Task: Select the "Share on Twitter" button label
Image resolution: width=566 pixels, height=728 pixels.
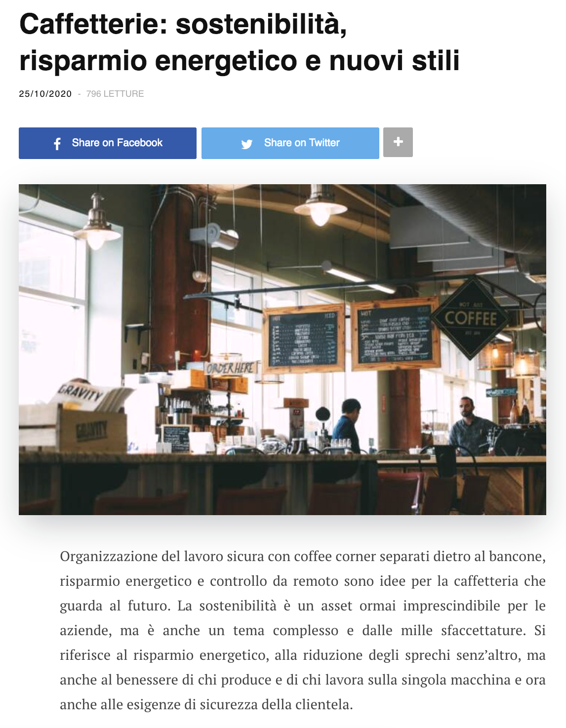Action: coord(302,143)
